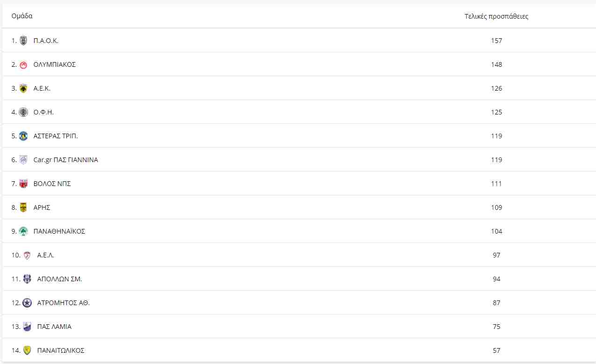
Task: Click ΠΑΝΑΙΤΩΛΙΚΟΣ's 57 attempts value
Action: 496,350
